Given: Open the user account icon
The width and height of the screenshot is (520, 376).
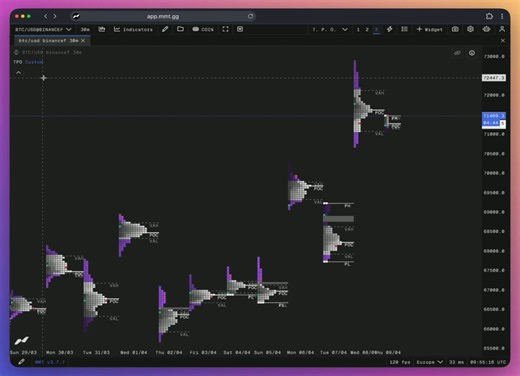Looking at the screenshot, I should point(502,29).
